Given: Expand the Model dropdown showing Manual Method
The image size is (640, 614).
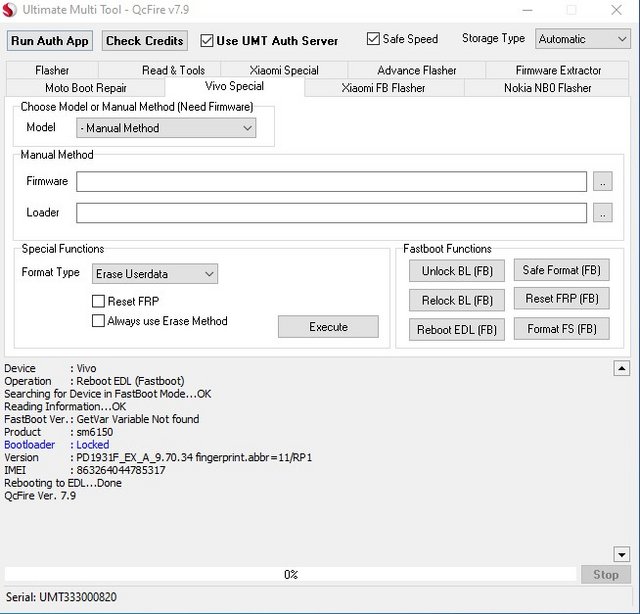Looking at the screenshot, I should coord(166,128).
